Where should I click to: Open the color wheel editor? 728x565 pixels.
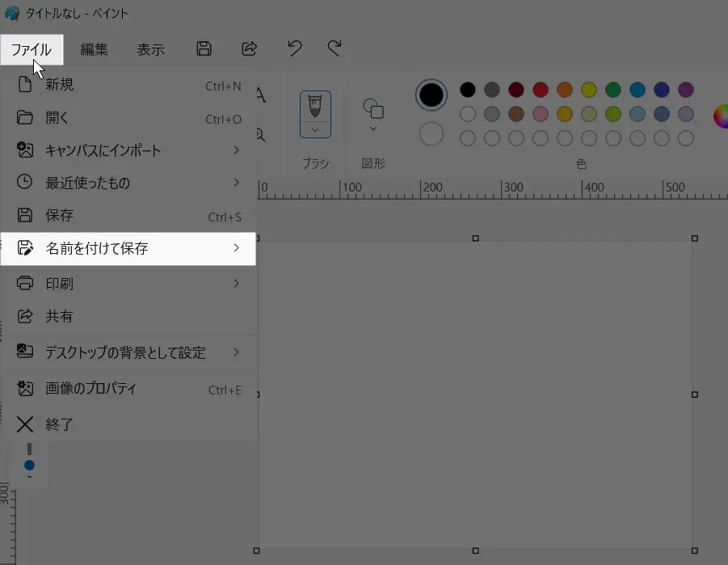pyautogui.click(x=721, y=116)
